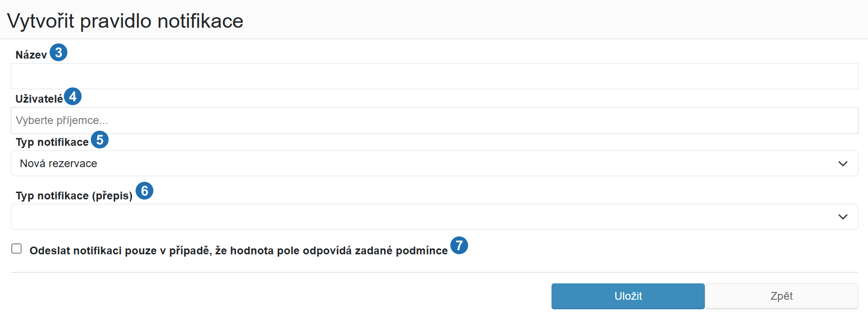Click the 'Název' field label
The width and height of the screenshot is (868, 322).
[x=31, y=55]
